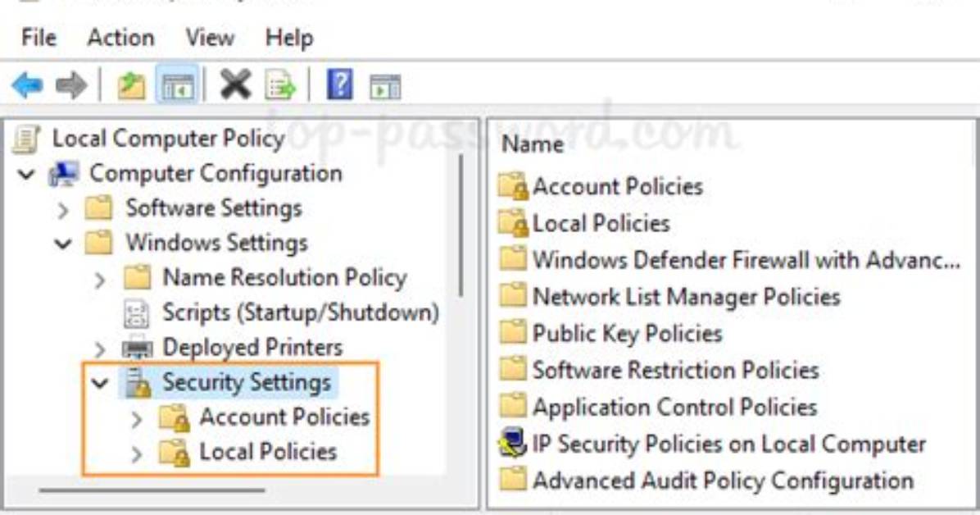Click the tree pane vertical scrollbar
The width and height of the screenshot is (980, 515).
tap(461, 226)
